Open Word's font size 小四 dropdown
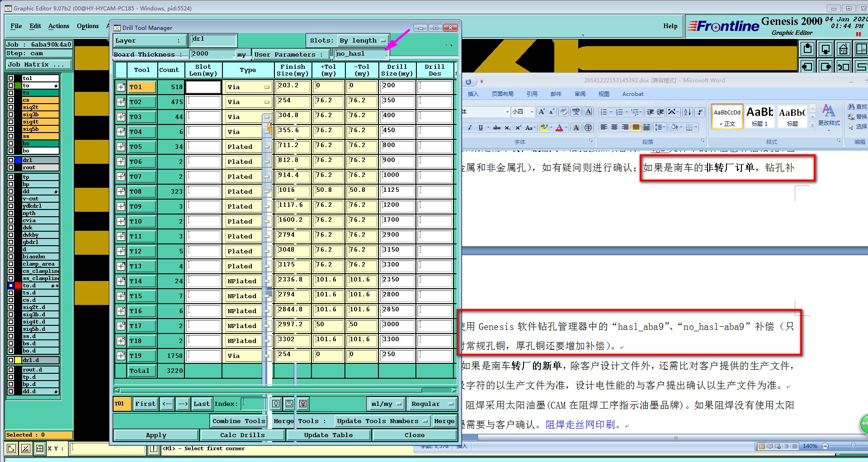The height and width of the screenshot is (462, 868). coord(532,112)
